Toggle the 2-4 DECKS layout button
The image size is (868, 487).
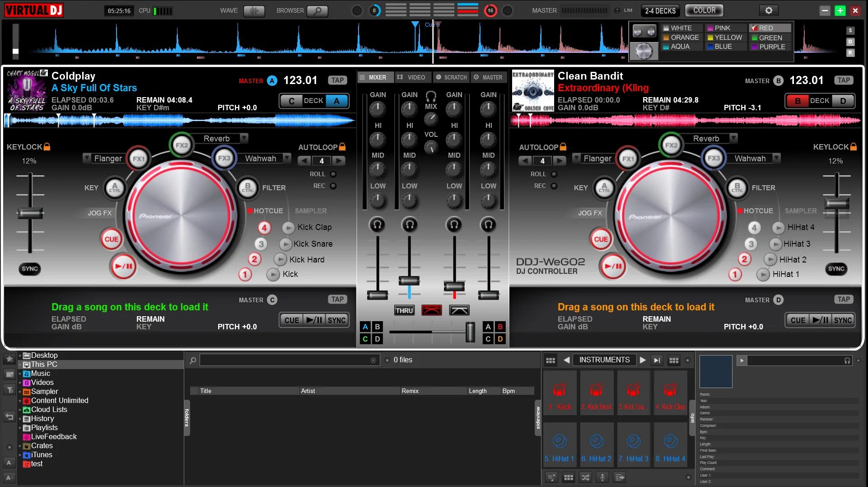[x=660, y=10]
